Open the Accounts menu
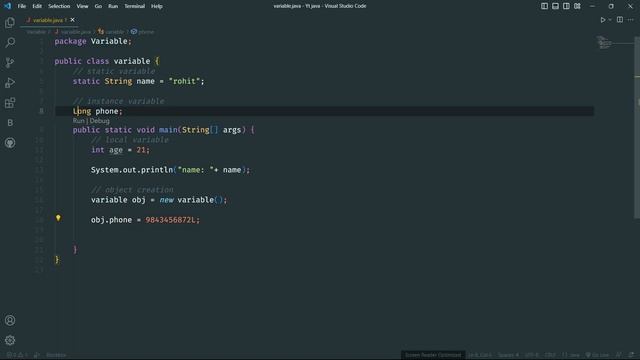The height and width of the screenshot is (360, 640). pyautogui.click(x=10, y=320)
